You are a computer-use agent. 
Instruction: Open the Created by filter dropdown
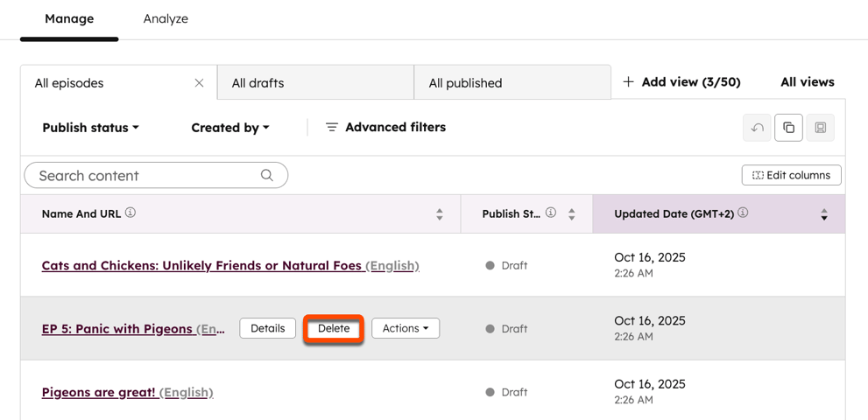point(229,128)
